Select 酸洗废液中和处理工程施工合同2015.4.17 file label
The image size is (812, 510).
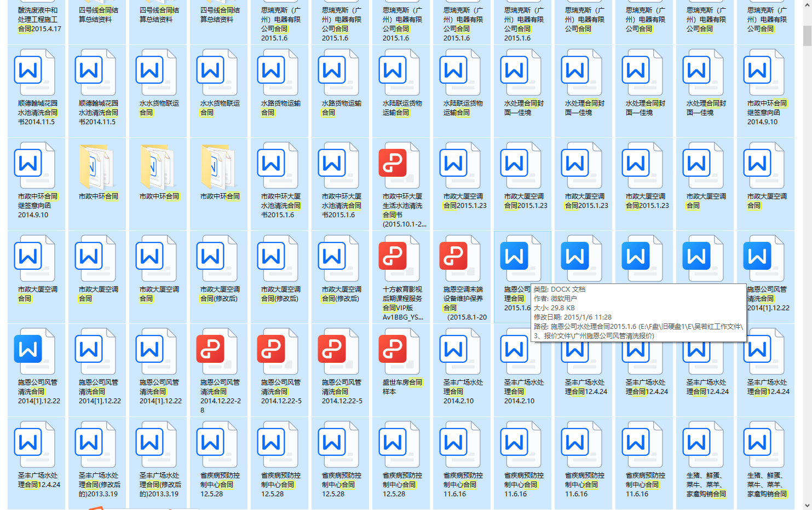click(38, 19)
